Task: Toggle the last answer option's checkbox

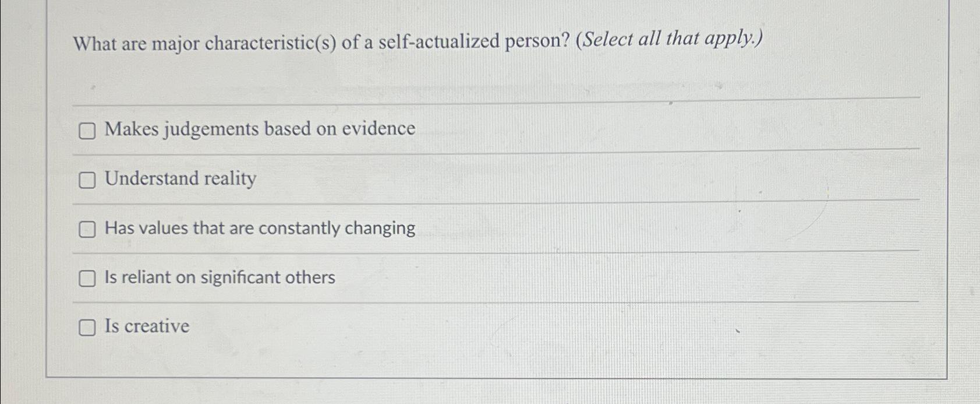Action: [x=87, y=328]
